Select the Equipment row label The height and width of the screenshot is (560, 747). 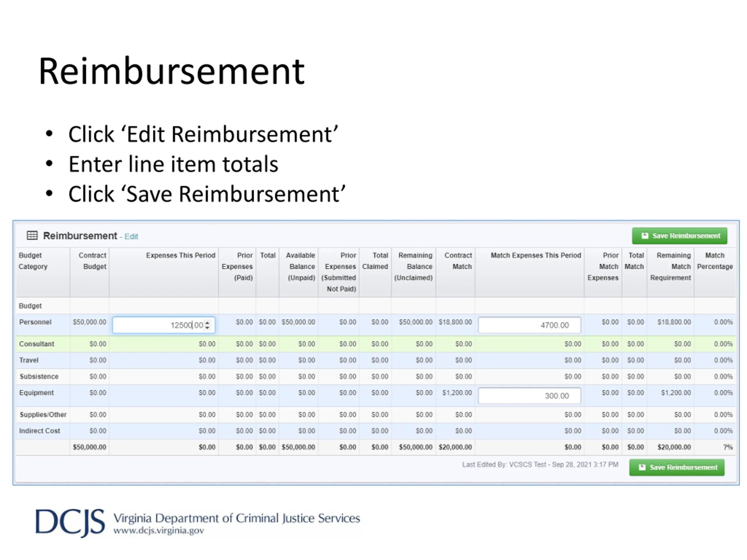tap(36, 393)
